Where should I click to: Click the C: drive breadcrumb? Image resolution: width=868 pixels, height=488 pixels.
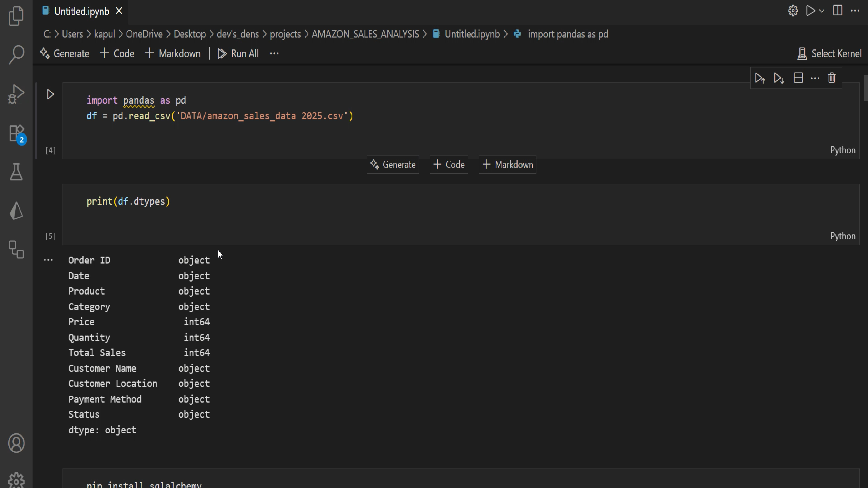[47, 34]
